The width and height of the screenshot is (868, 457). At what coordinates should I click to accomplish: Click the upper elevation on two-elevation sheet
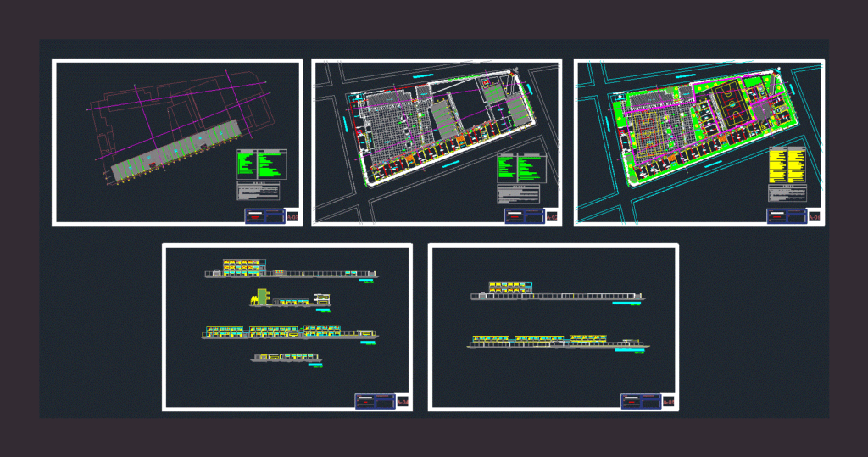click(x=558, y=292)
